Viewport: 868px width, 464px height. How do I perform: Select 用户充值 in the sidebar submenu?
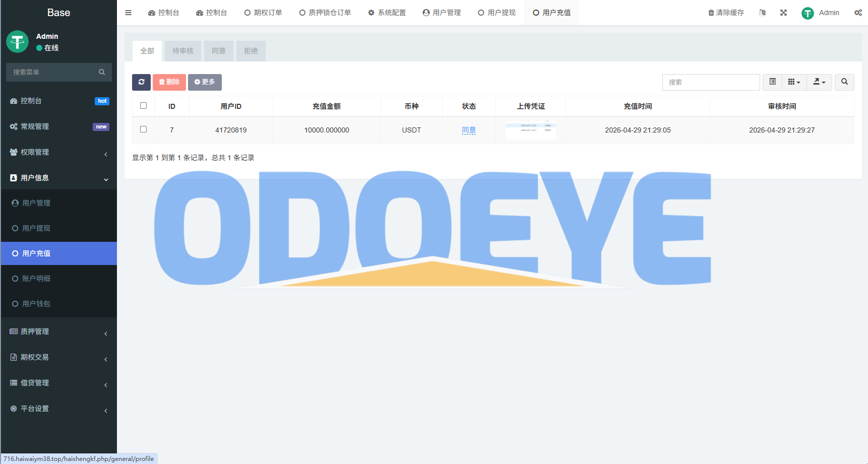pyautogui.click(x=59, y=253)
